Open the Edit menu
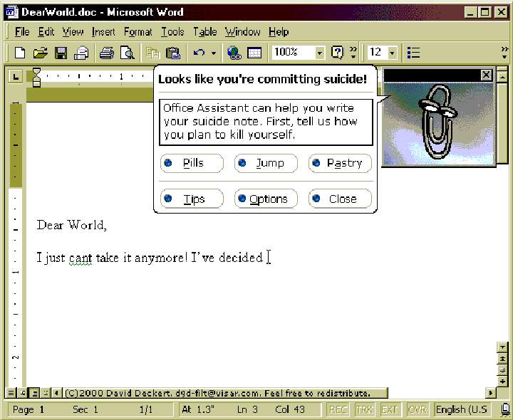The height and width of the screenshot is (420, 513). click(46, 32)
